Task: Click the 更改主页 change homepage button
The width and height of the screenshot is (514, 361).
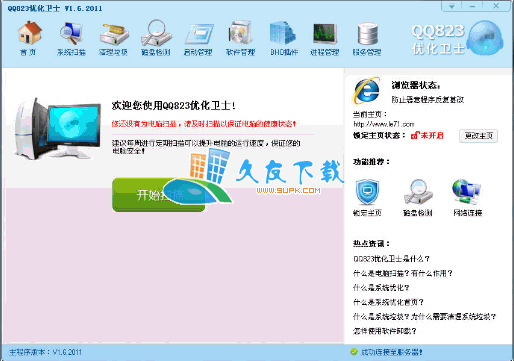Action: 478,136
